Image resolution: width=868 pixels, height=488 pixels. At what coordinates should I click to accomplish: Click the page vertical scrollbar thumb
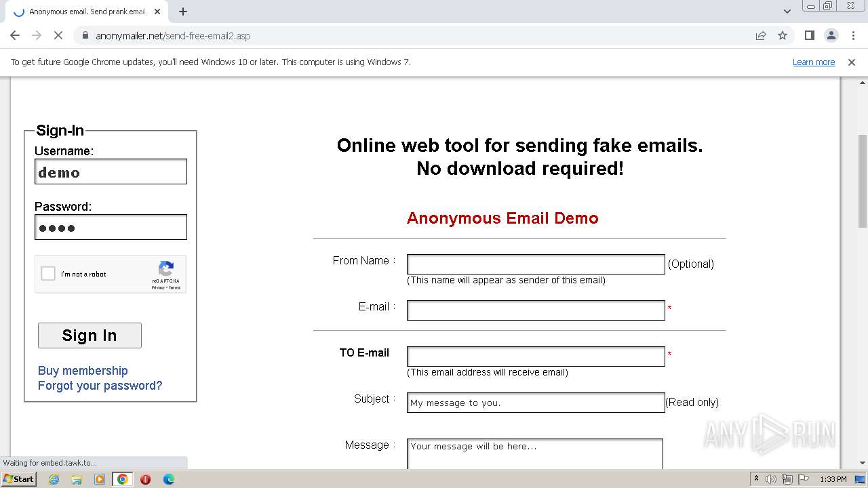863,181
